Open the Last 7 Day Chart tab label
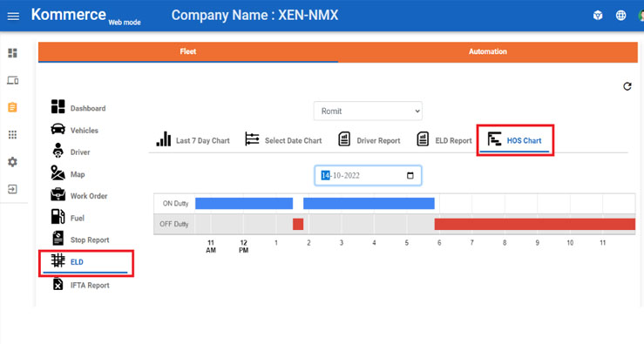Screen dimensions: 644x344 point(203,141)
